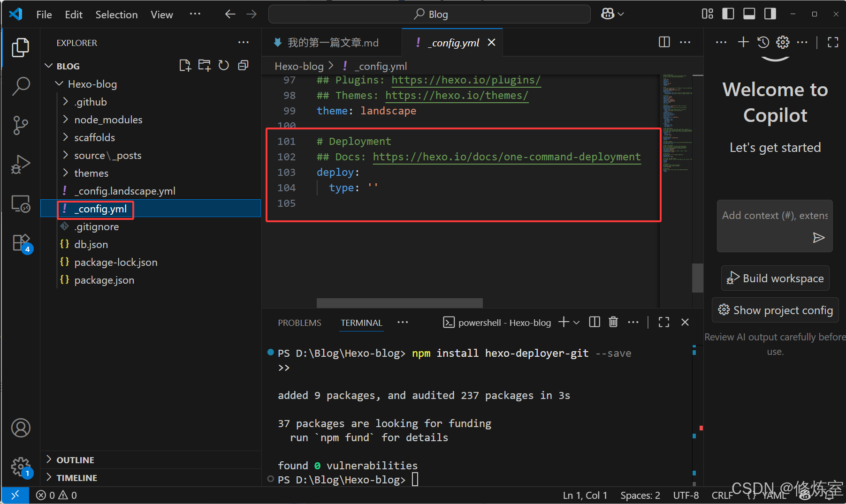Open the Explorer view in activity bar
This screenshot has height=504, width=846.
coord(20,48)
